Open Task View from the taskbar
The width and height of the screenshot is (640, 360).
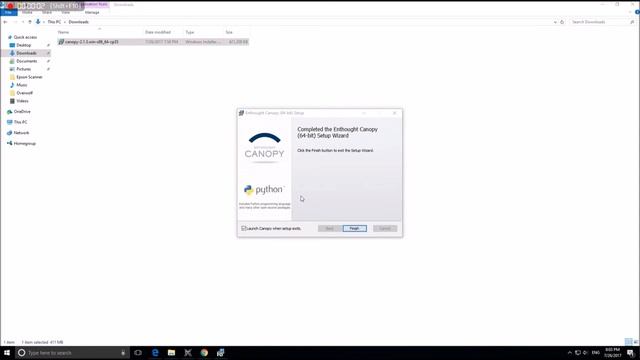click(x=138, y=353)
